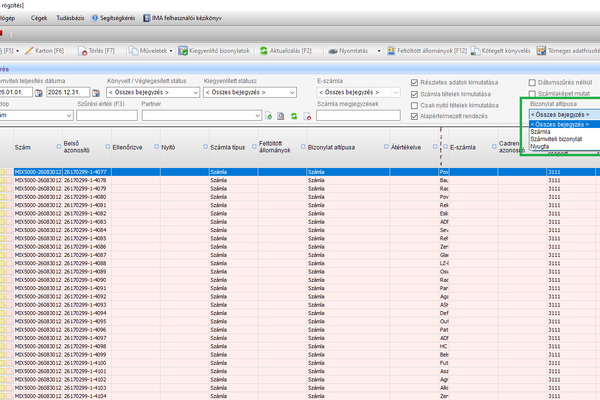Open the dropdown left of Szűrési érték
Viewport: 600px width, 400px height.
coord(69,115)
